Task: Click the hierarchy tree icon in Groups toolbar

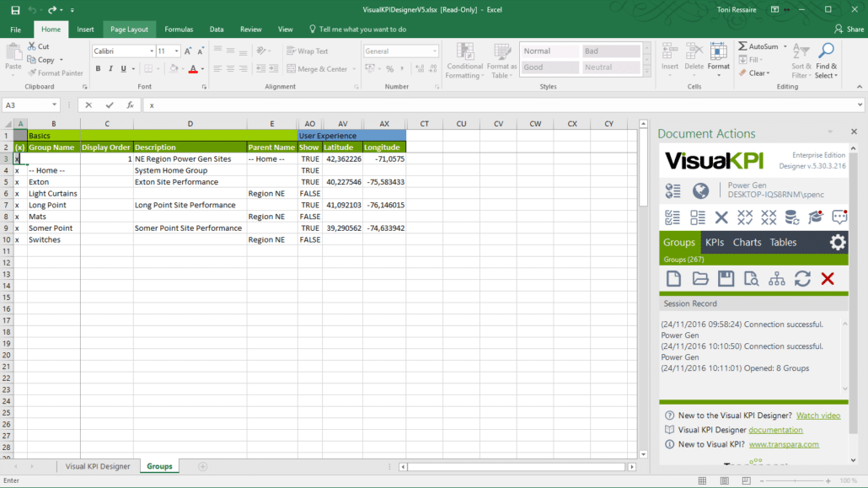Action: point(777,279)
